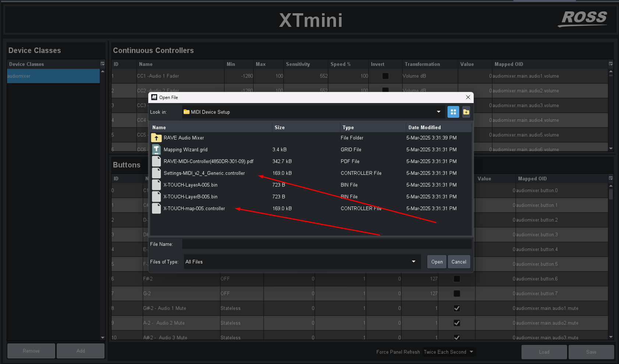Image resolution: width=619 pixels, height=364 pixels.
Task: Click the Continuous Controllers scroll-down arrow
Action: coord(611,149)
